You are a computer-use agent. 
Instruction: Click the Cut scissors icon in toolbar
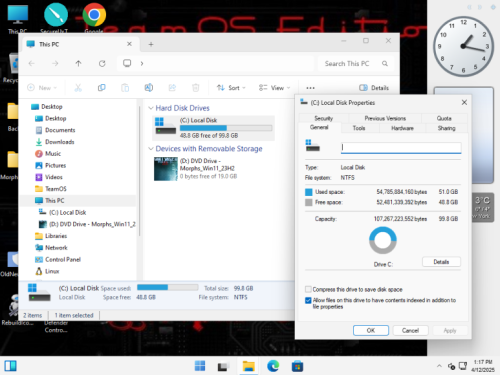pyautogui.click(x=78, y=88)
